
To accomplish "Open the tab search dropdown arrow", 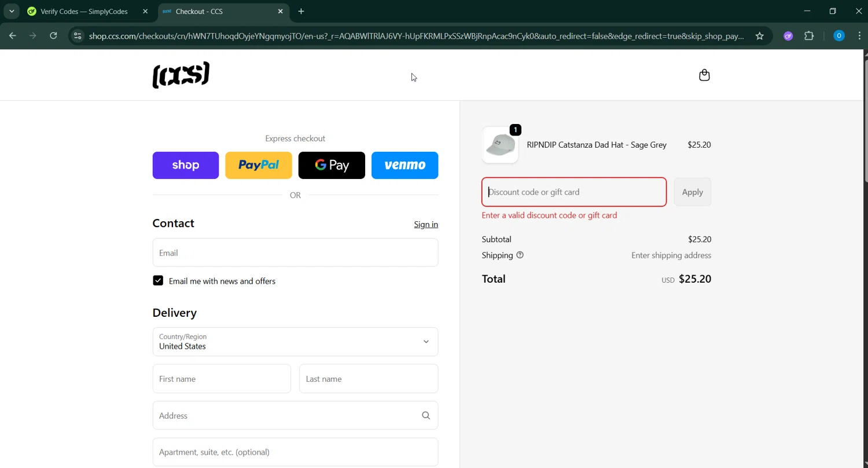I will [x=12, y=11].
